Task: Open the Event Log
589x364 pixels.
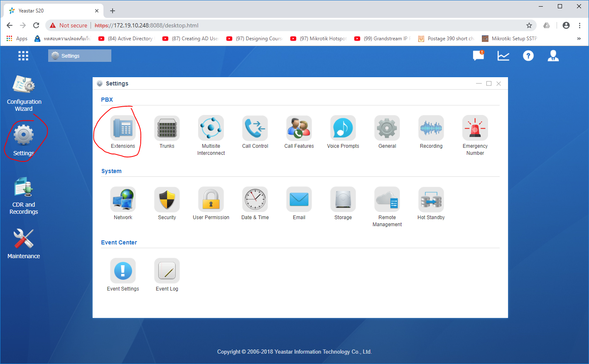Action: pyautogui.click(x=167, y=275)
